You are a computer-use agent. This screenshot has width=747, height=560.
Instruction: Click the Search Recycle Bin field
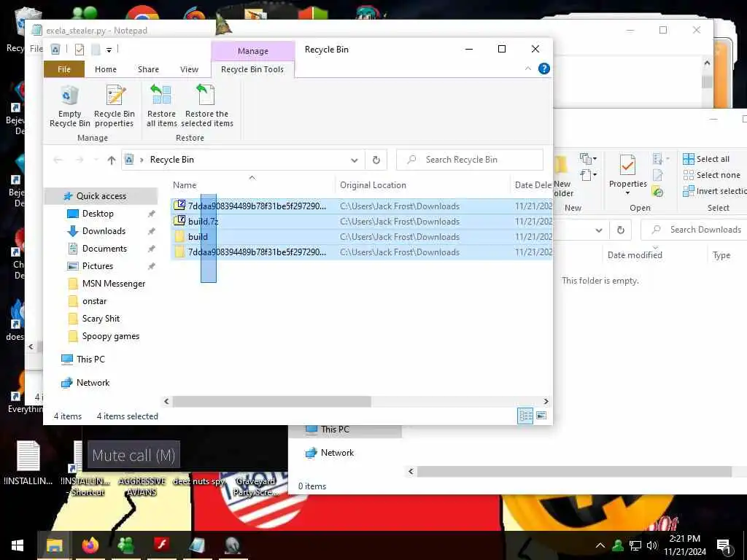coord(470,160)
